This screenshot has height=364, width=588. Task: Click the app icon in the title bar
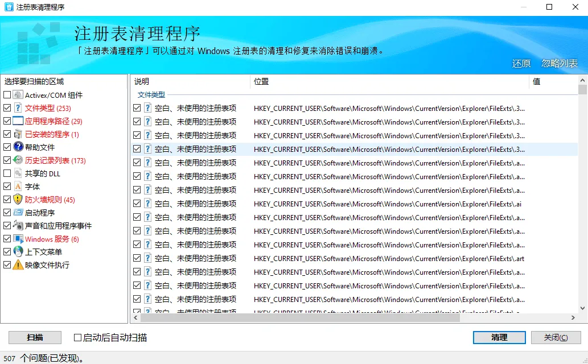(9, 7)
